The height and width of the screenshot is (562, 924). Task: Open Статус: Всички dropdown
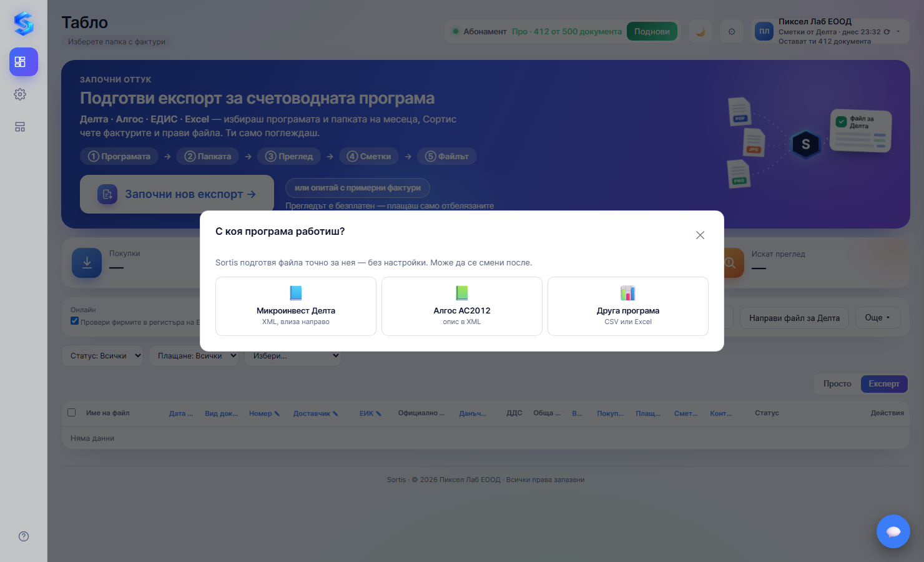point(102,356)
